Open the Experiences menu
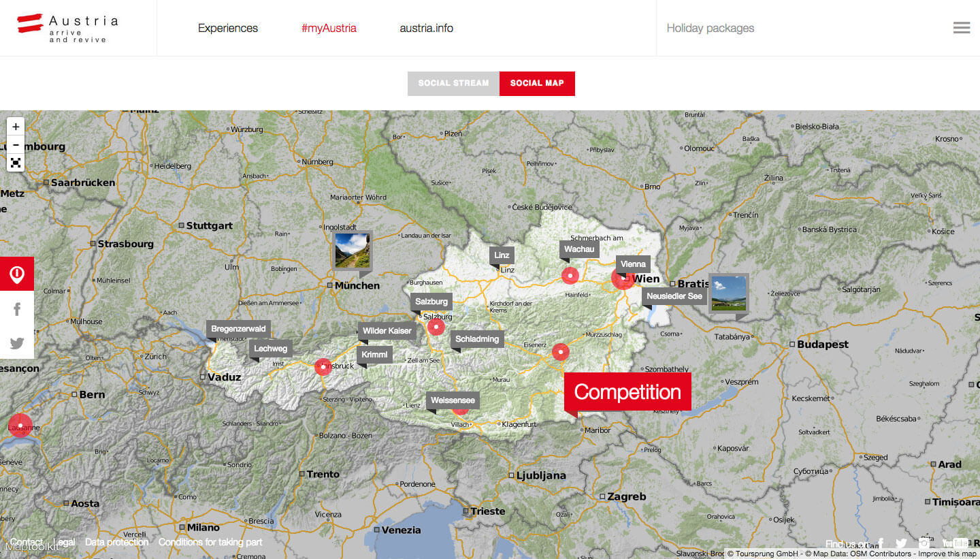Image resolution: width=980 pixels, height=559 pixels. (x=228, y=28)
